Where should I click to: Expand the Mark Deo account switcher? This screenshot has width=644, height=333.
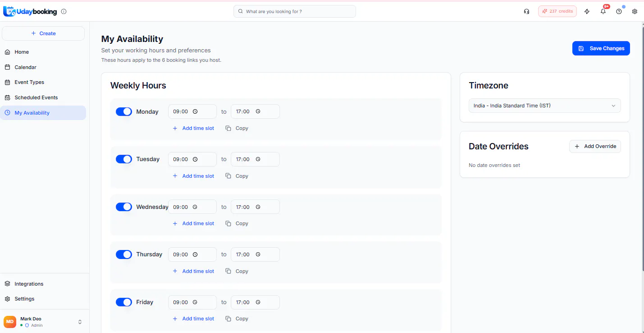(80, 322)
